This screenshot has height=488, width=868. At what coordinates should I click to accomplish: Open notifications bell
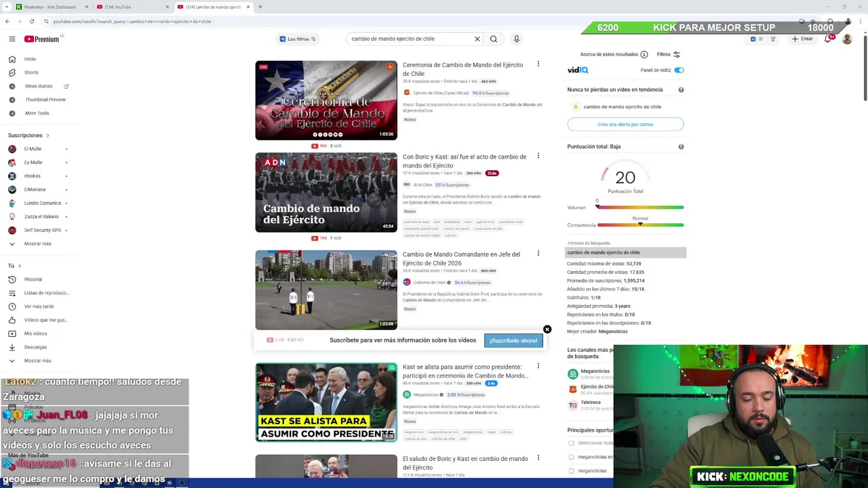click(x=827, y=39)
